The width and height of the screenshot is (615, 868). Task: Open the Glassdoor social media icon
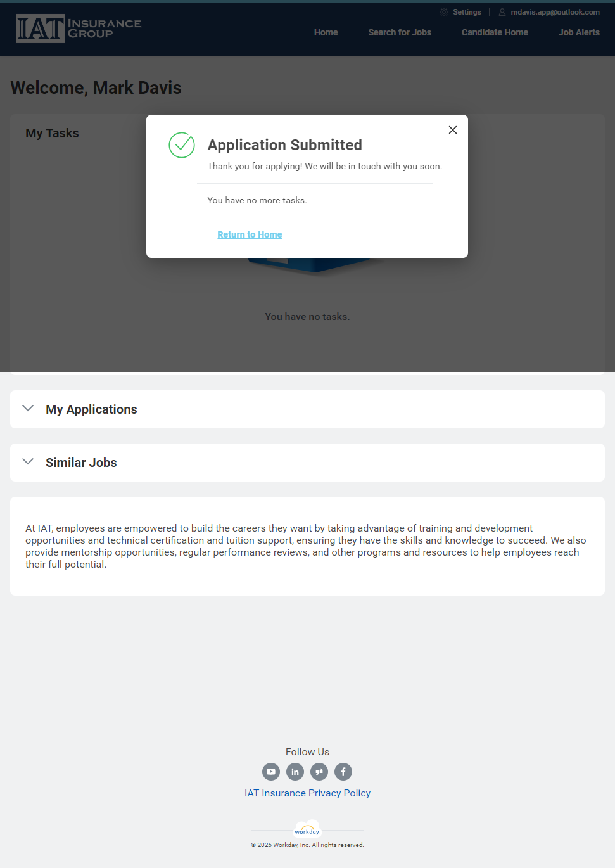tap(319, 772)
